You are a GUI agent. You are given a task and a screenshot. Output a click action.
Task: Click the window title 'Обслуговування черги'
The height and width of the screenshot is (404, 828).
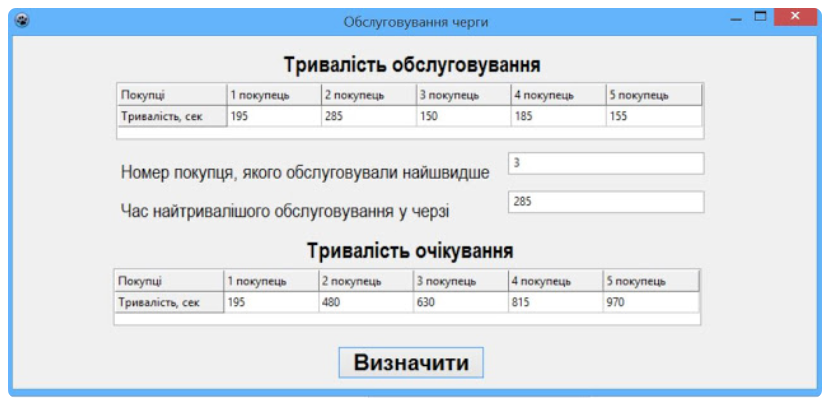(x=416, y=22)
